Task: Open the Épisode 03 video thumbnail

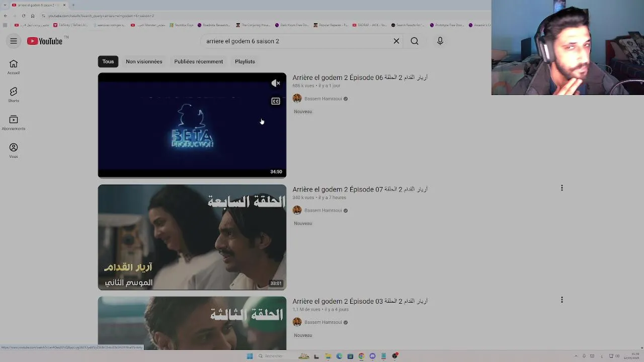Action: point(192,323)
